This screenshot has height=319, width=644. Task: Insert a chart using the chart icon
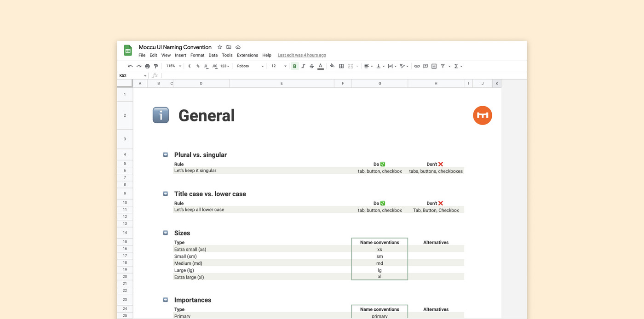coord(434,66)
